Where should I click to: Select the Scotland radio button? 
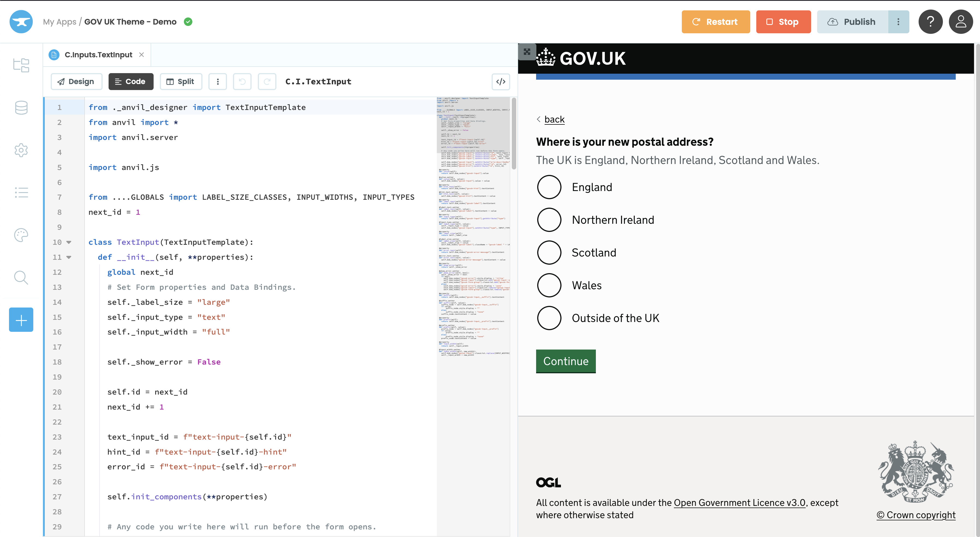[549, 252]
